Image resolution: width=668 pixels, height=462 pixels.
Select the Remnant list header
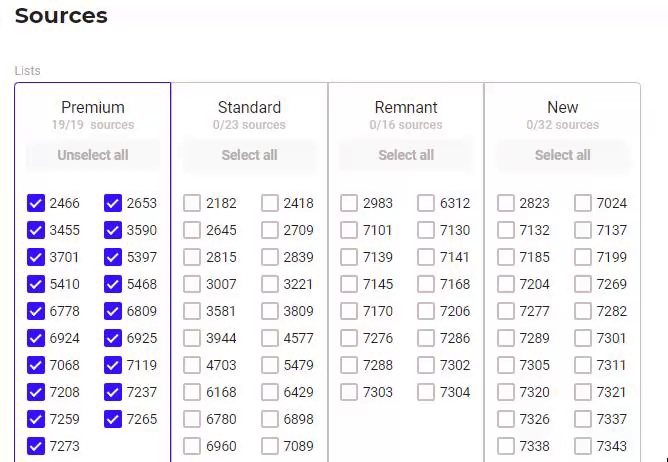click(x=406, y=107)
